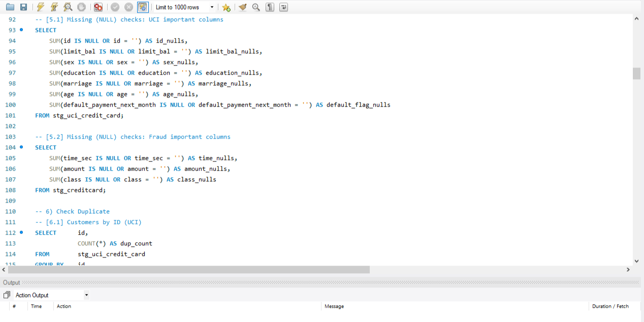Rollback the current transaction
Screen dimensions: 644x322
129,7
